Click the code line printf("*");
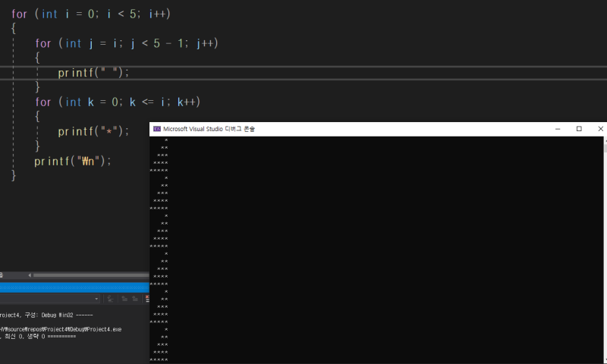 [93, 131]
